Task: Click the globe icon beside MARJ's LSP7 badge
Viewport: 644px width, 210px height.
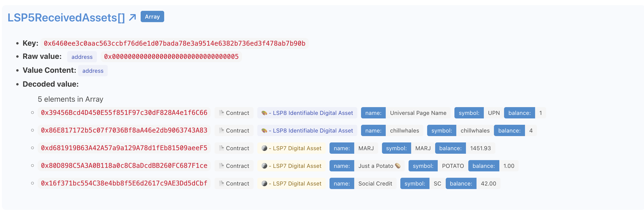Action: 265,148
